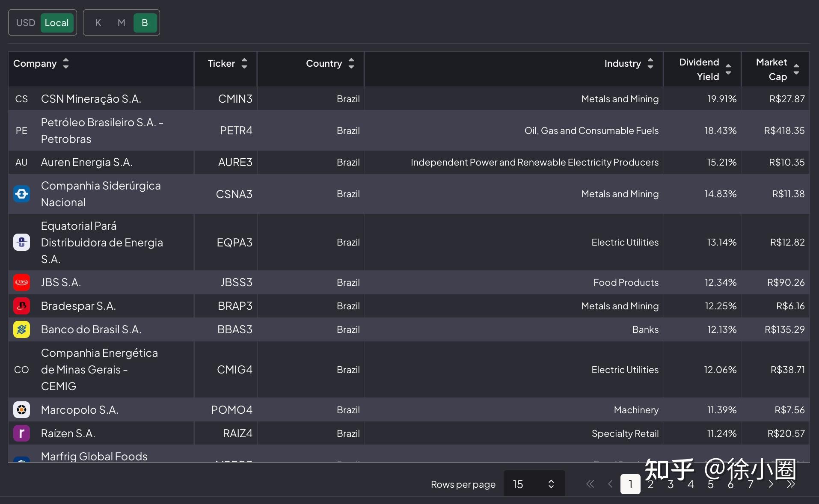Open the rows per page dropdown

pyautogui.click(x=534, y=484)
